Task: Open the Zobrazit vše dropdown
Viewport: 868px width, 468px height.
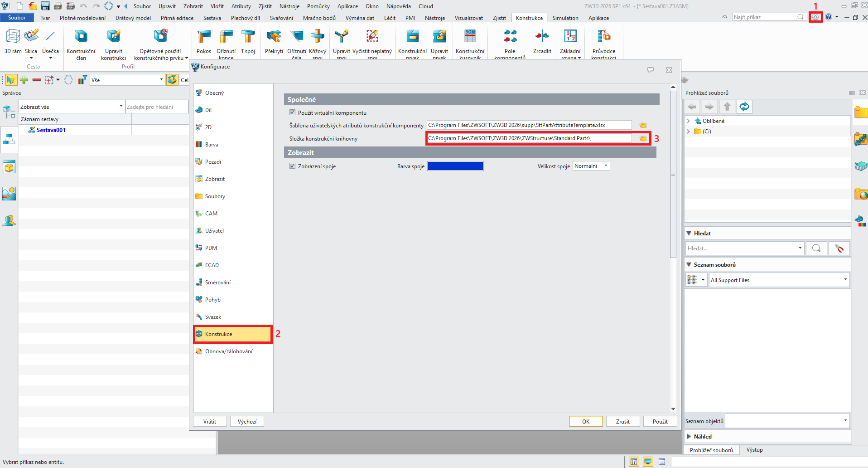Action: [x=72, y=107]
